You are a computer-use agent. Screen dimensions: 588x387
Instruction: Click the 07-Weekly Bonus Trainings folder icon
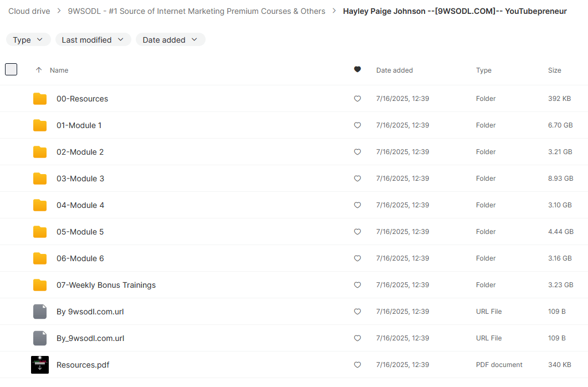pyautogui.click(x=40, y=285)
